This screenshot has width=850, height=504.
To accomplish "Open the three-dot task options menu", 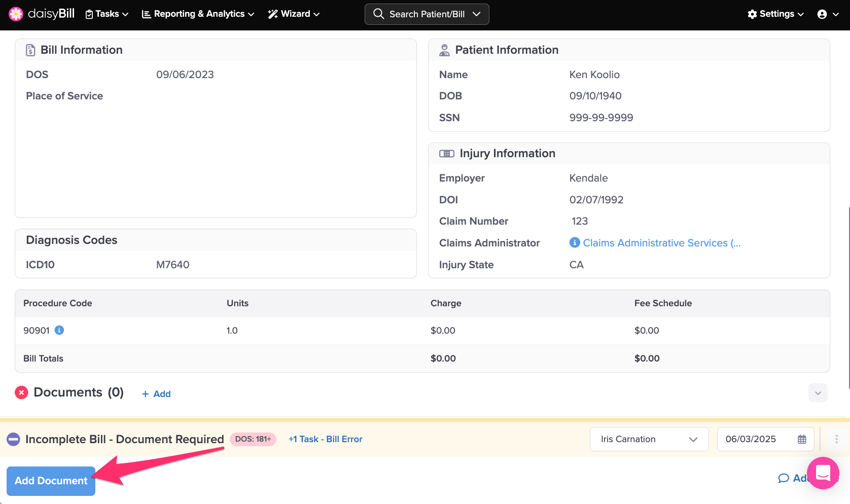I will [836, 439].
